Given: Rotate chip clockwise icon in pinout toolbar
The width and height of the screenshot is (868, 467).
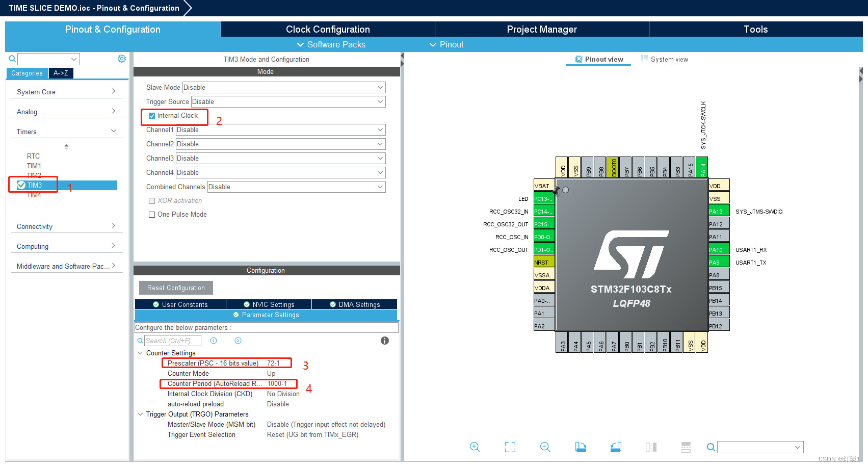Looking at the screenshot, I should pyautogui.click(x=581, y=447).
